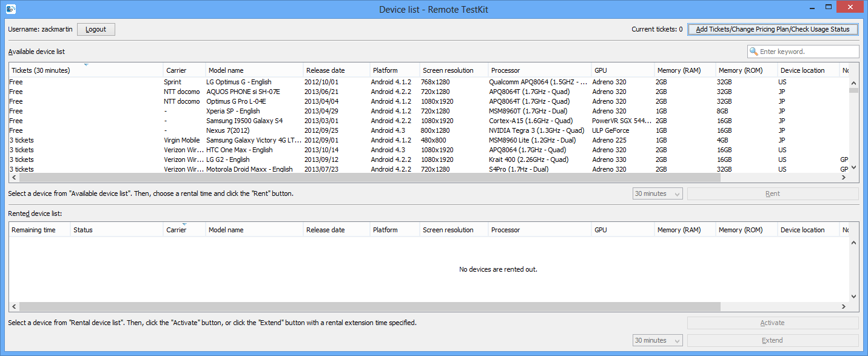The image size is (868, 356).
Task: Select the Nexus 7(2012) device row
Action: pyautogui.click(x=429, y=130)
